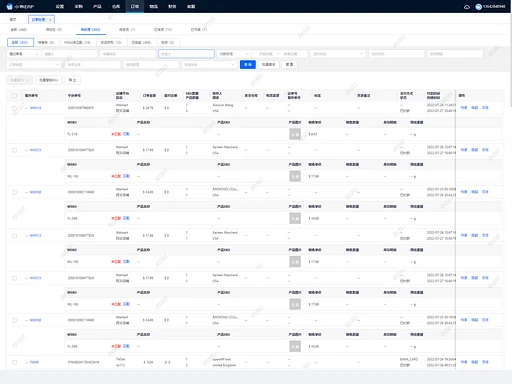Image resolution: width=512 pixels, height=384 pixels.
Task: Select the 待处理 (433) status tab
Action: click(x=90, y=30)
